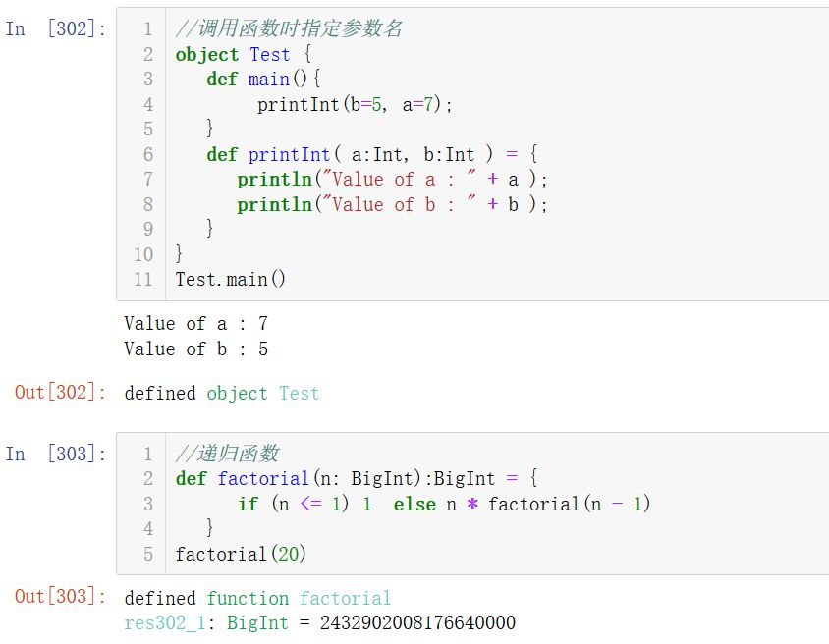Place cursor on the 'factorial(20)' call line
This screenshot has height=644, width=829.
coord(241,554)
